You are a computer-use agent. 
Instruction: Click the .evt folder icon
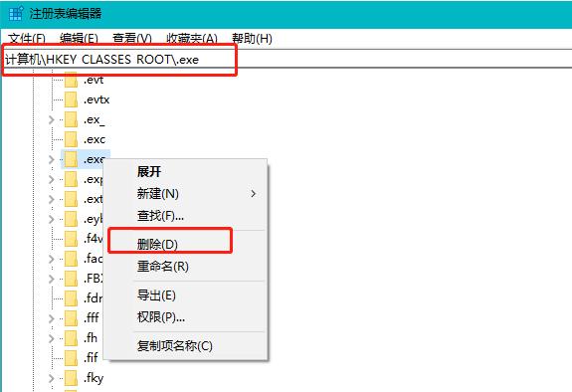(x=71, y=80)
